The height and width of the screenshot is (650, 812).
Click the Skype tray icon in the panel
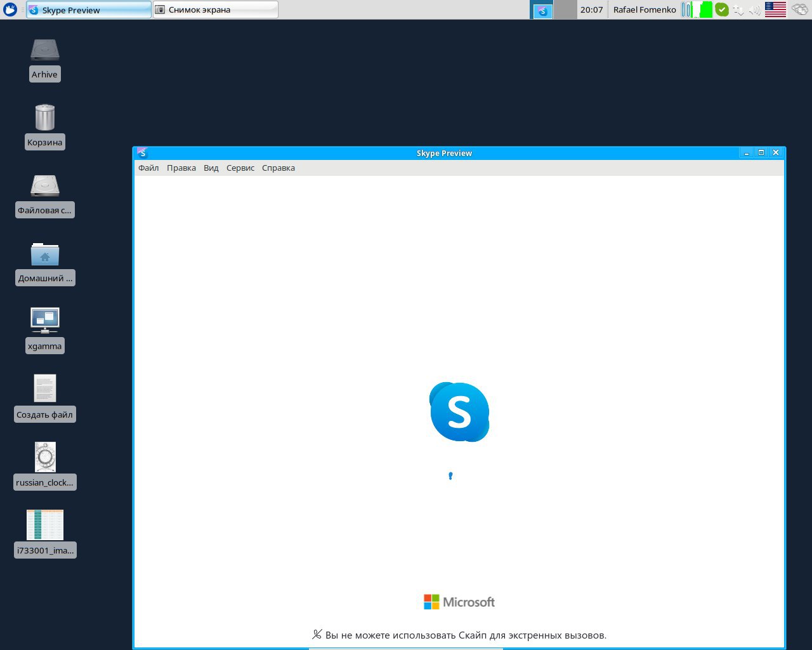click(x=543, y=11)
